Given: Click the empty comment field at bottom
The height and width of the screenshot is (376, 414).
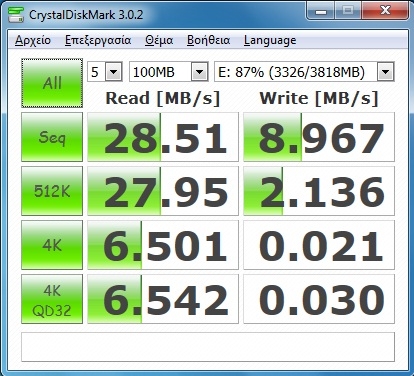Looking at the screenshot, I should 208,347.
